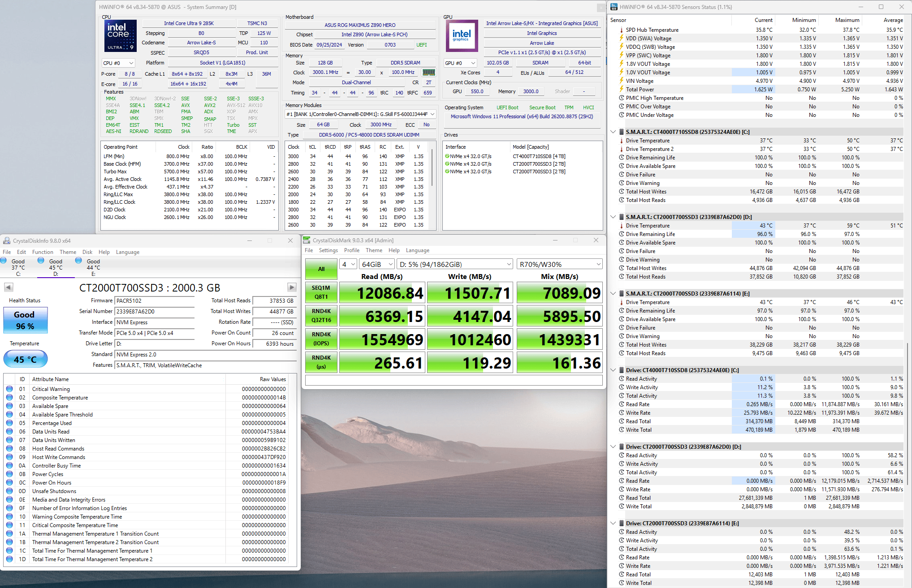Click the green check icon for CT4000T710SSD8 drive
The image size is (912, 588).
coord(447,156)
